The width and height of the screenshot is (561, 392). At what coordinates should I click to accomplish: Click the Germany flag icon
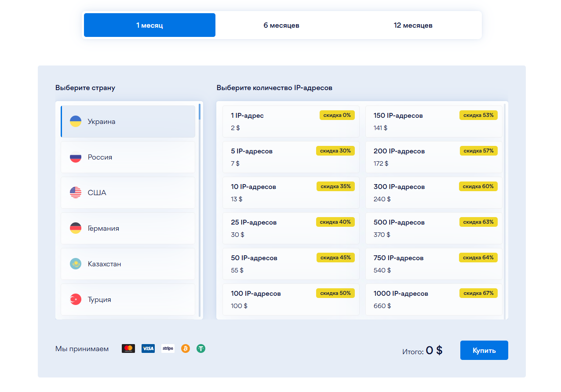pos(76,228)
